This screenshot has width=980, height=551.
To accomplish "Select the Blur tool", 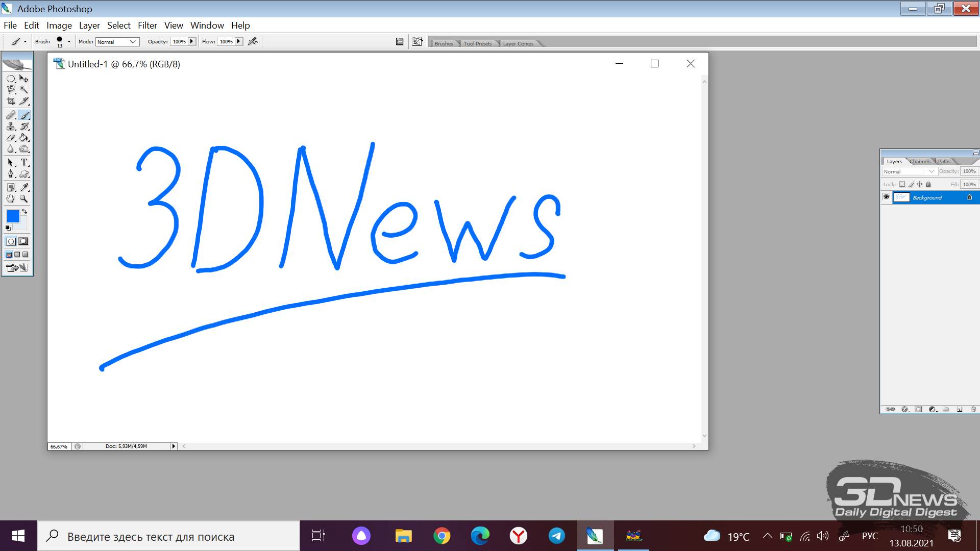I will click(11, 149).
